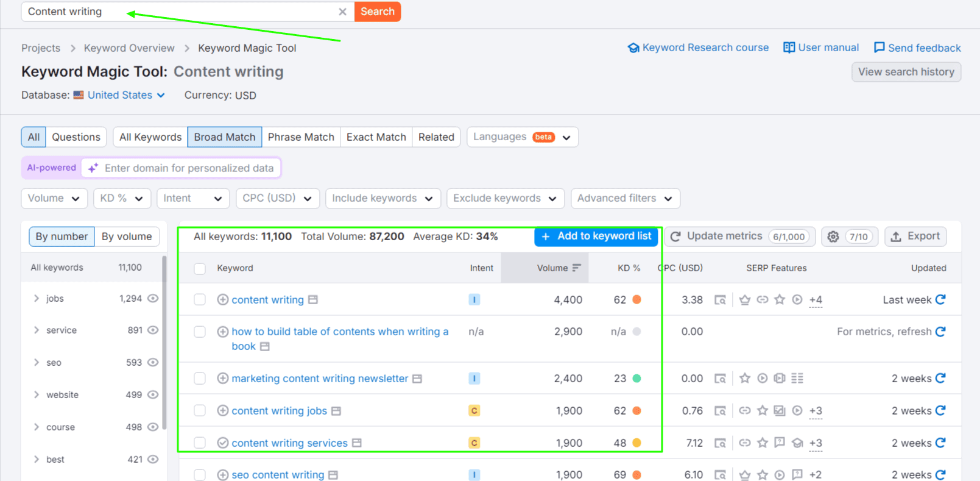This screenshot has width=980, height=481.
Task: Refresh metrics for content writing jobs row
Action: [940, 411]
